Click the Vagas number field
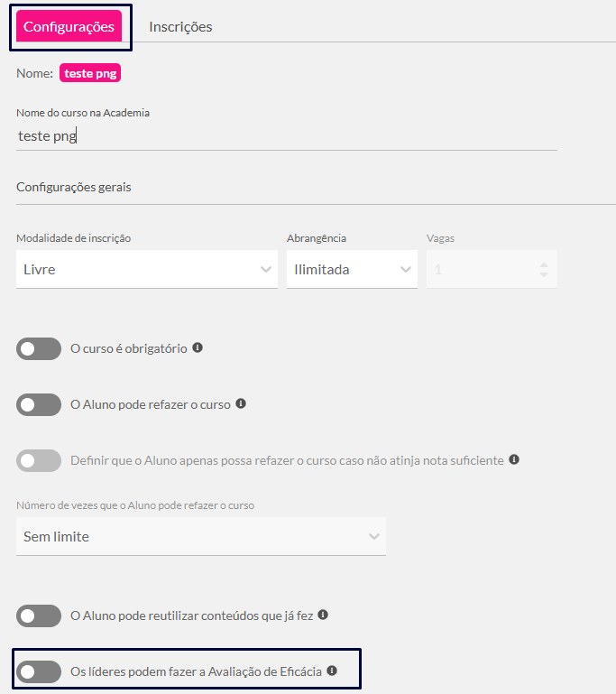This screenshot has height=694, width=616. click(x=492, y=269)
